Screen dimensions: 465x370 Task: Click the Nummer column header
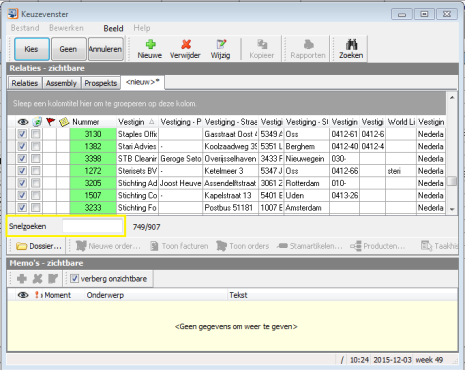click(x=93, y=122)
